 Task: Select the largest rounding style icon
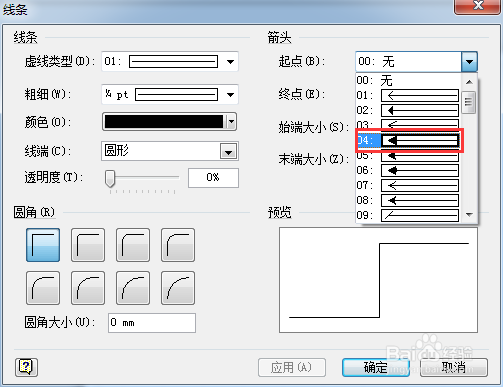pyautogui.click(x=178, y=288)
